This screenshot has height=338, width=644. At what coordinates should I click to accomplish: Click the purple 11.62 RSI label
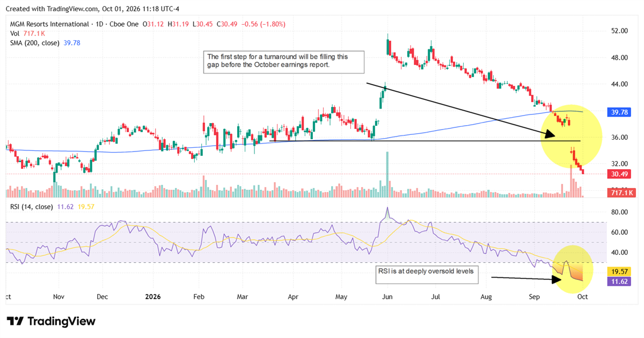click(619, 281)
